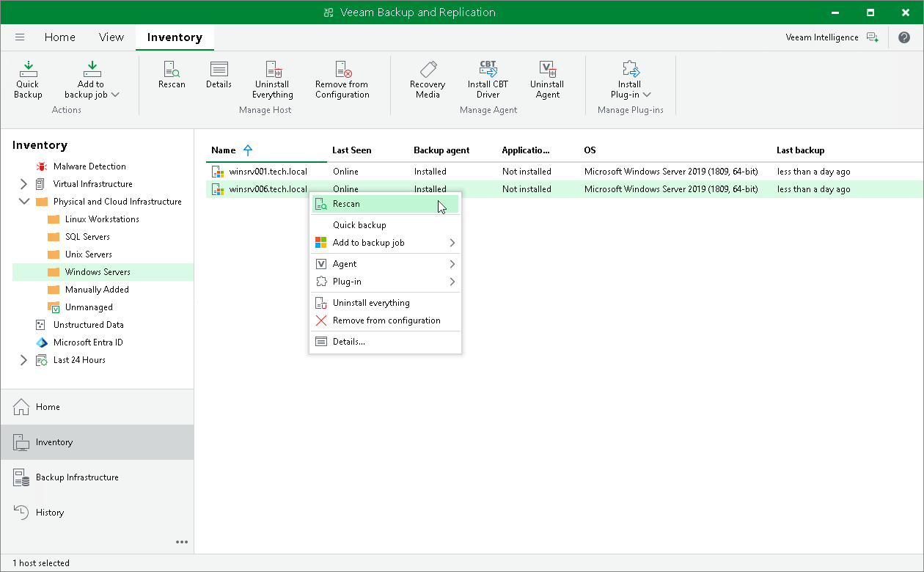The image size is (924, 572).
Task: Open the History navigation view
Action: pos(97,513)
